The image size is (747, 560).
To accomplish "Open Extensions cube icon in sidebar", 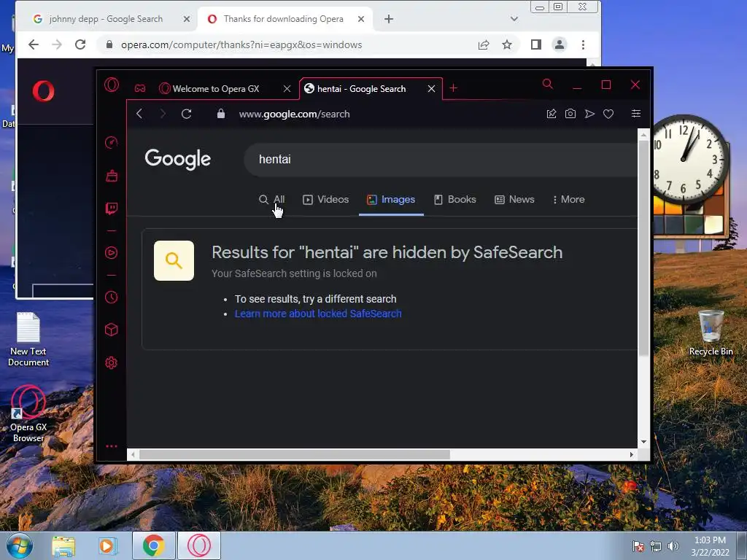I will click(x=112, y=330).
